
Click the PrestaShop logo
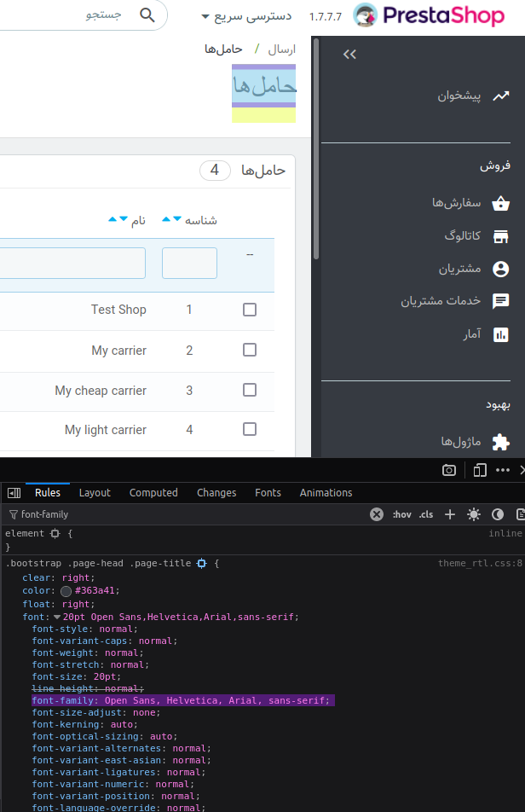(429, 15)
